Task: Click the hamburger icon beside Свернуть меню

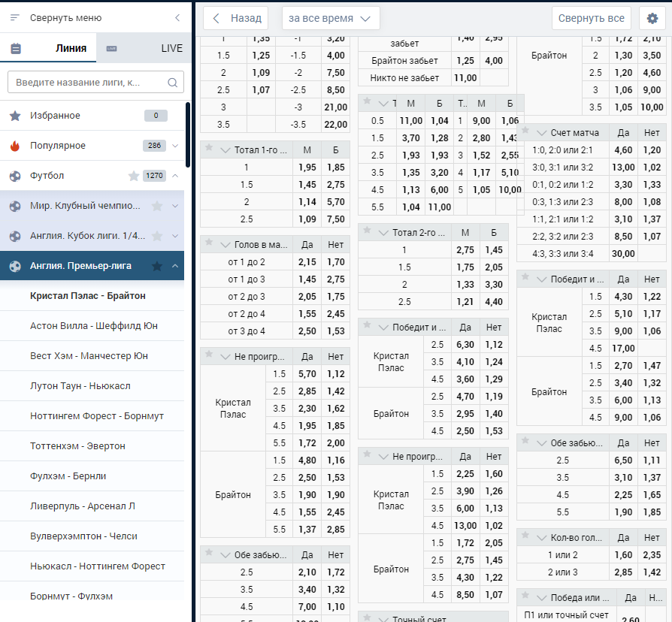Action: [15, 17]
